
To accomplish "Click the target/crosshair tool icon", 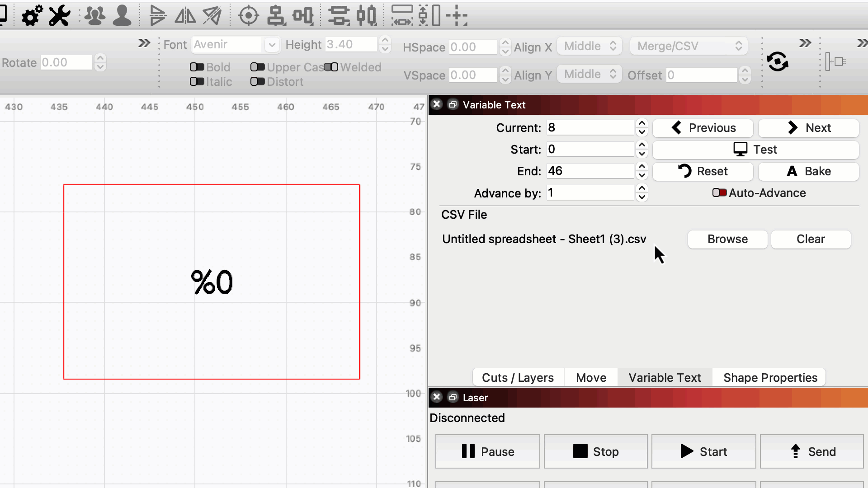I will tap(248, 16).
